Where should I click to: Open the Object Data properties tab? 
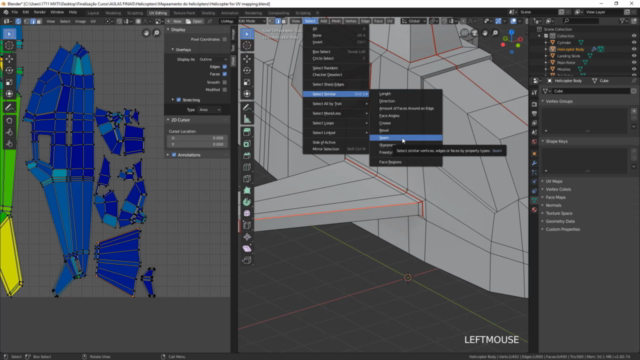(534, 200)
